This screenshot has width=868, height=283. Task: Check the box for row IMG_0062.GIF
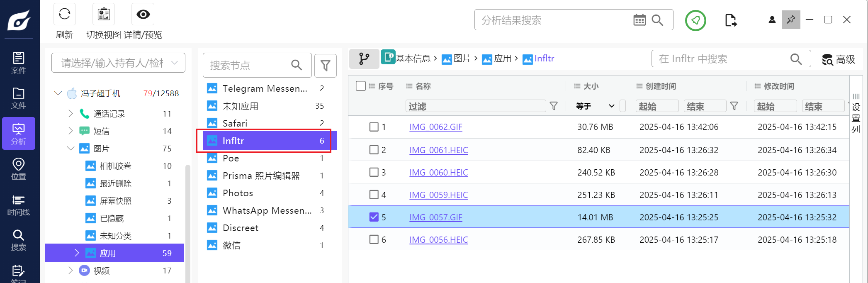[374, 127]
